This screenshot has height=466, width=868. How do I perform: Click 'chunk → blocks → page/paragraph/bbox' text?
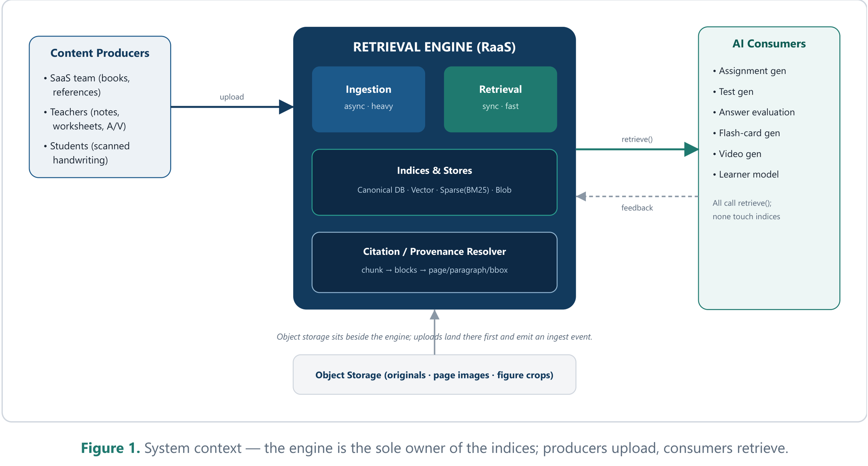coord(434,270)
